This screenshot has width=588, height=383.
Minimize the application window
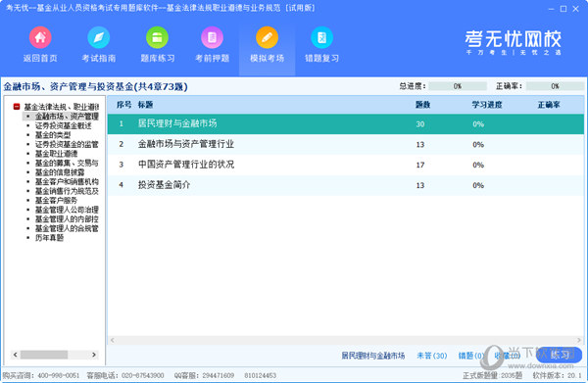[551, 9]
